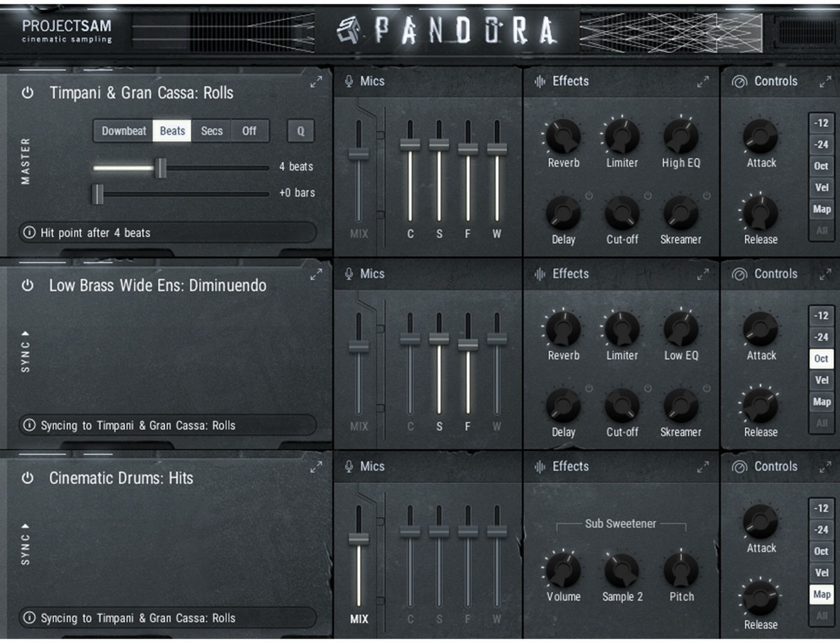Toggle power for Timpani & Gran Cassa: Rolls layer
This screenshot has width=840, height=643.
[28, 93]
